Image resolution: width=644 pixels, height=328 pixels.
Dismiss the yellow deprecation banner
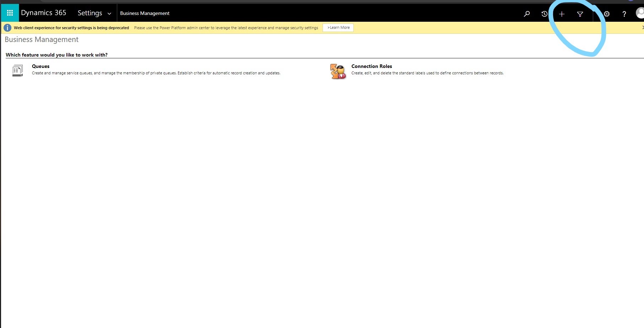pyautogui.click(x=643, y=27)
